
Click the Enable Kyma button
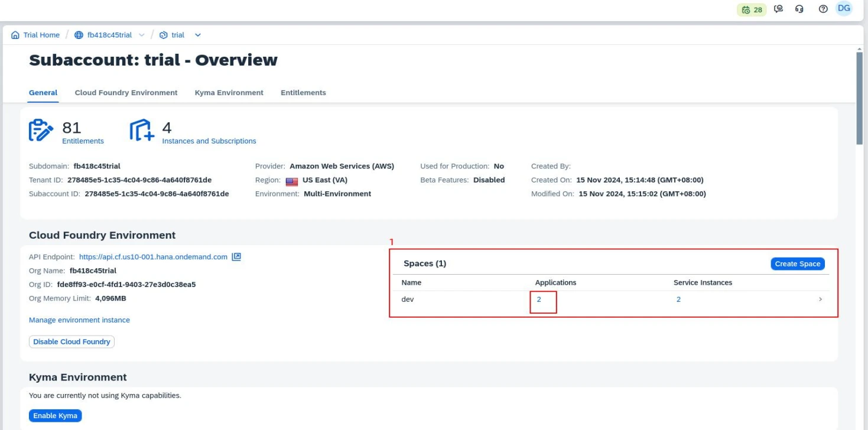click(55, 415)
